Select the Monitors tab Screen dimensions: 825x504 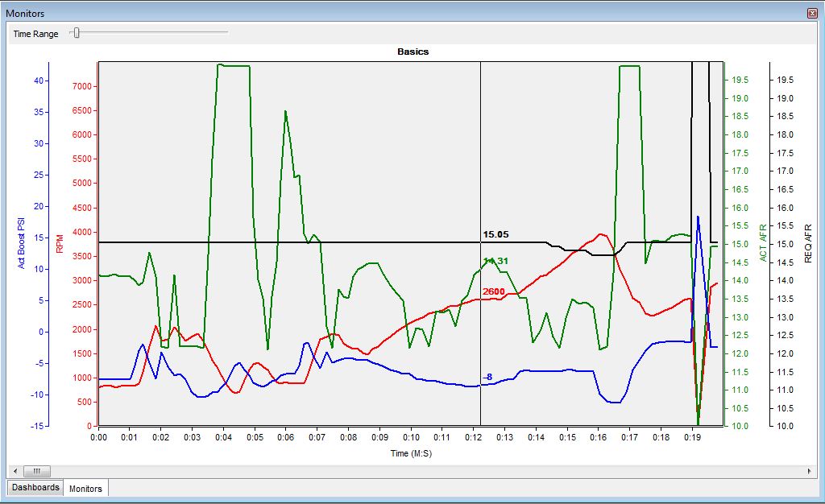(x=85, y=489)
